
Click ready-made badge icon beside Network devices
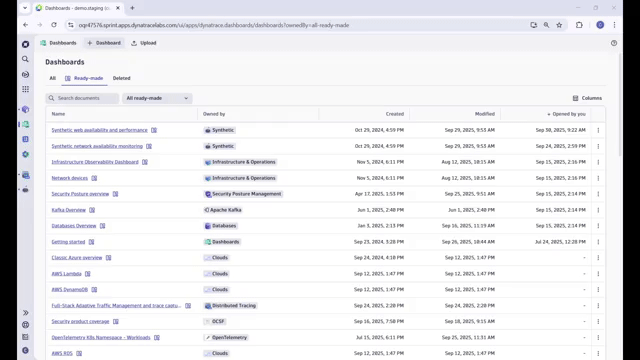tap(94, 178)
